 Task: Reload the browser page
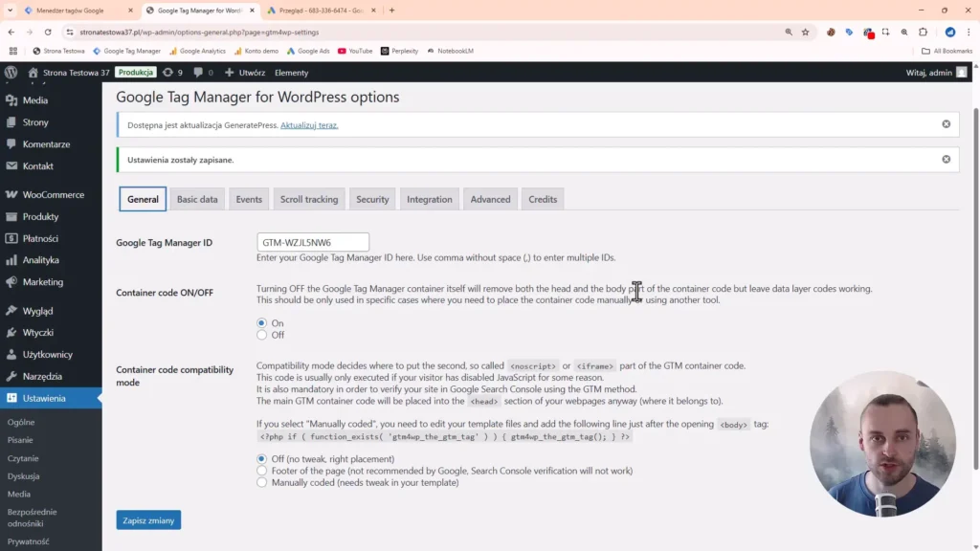(48, 32)
